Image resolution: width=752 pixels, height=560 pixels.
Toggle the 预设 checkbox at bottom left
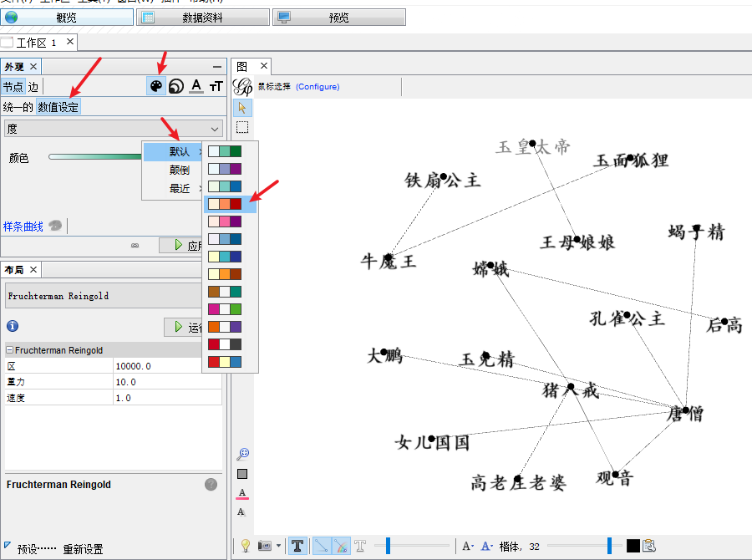[x=11, y=548]
